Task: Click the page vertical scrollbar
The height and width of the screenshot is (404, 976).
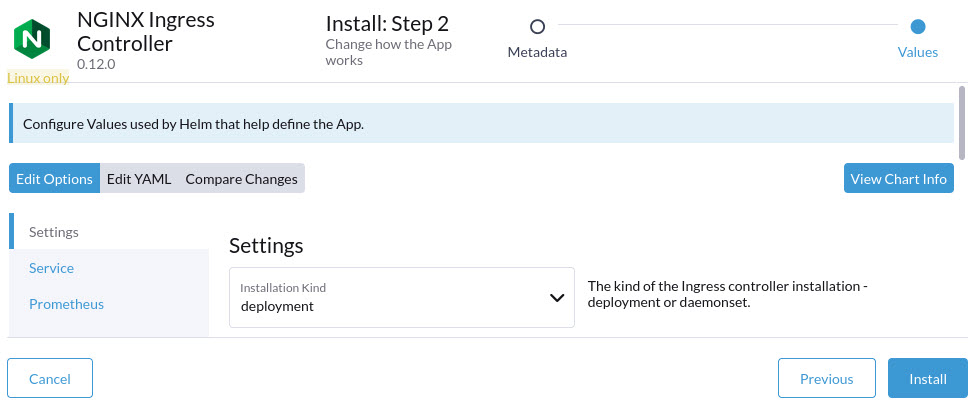Action: (962, 123)
